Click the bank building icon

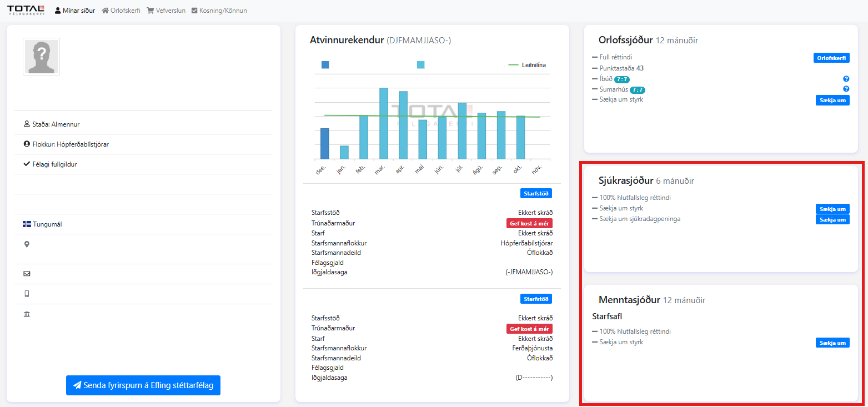point(27,314)
